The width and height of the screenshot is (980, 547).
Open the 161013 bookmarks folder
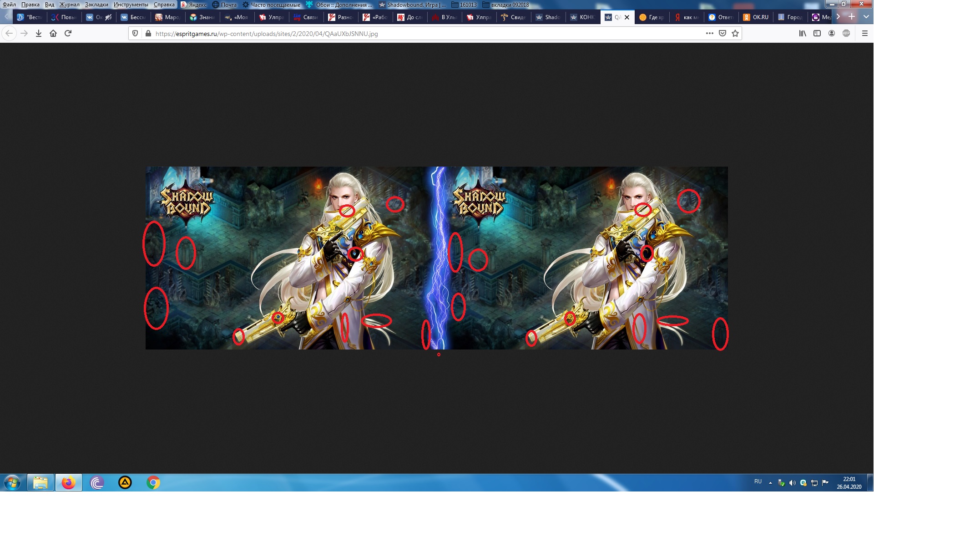(x=464, y=5)
